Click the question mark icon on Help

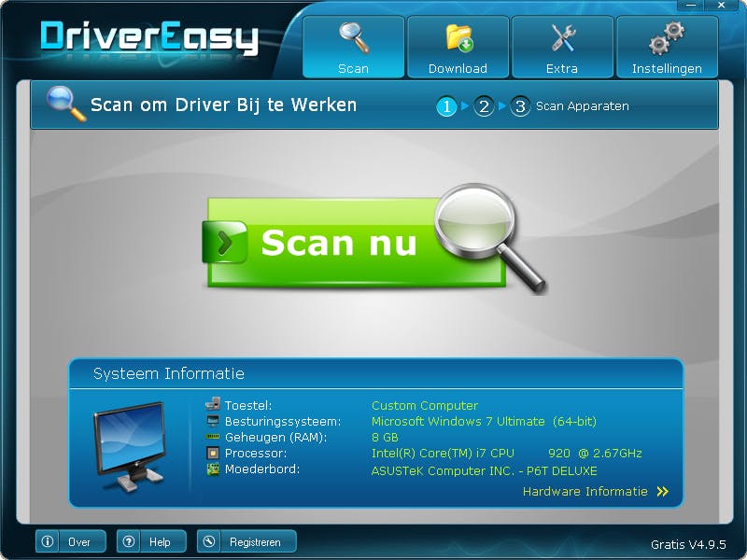(x=128, y=541)
